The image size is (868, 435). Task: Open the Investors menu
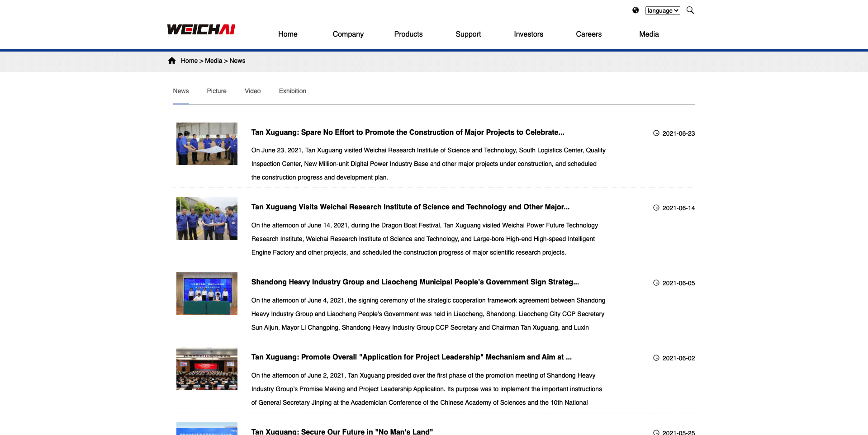click(528, 34)
